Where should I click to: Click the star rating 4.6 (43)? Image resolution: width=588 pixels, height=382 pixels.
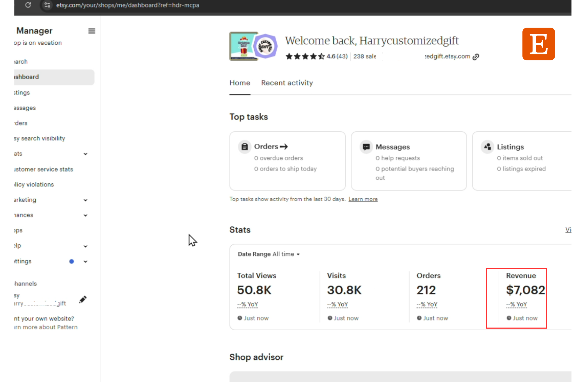[317, 56]
